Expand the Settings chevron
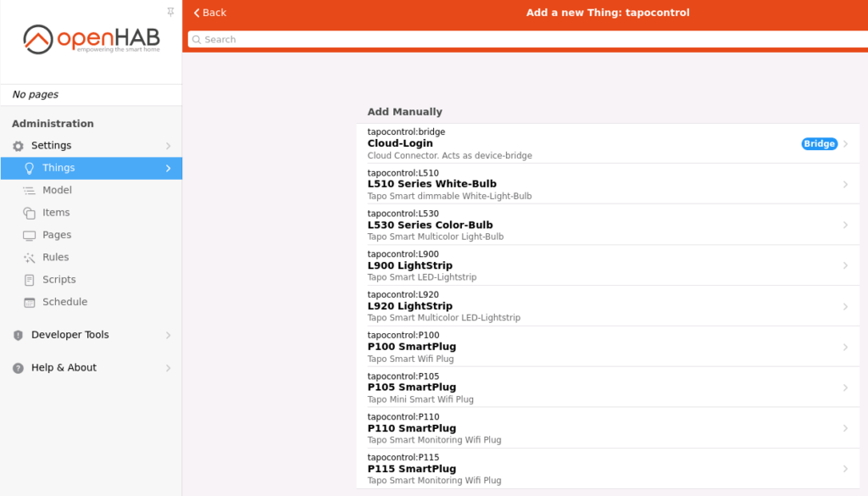This screenshot has width=868, height=496. [169, 146]
